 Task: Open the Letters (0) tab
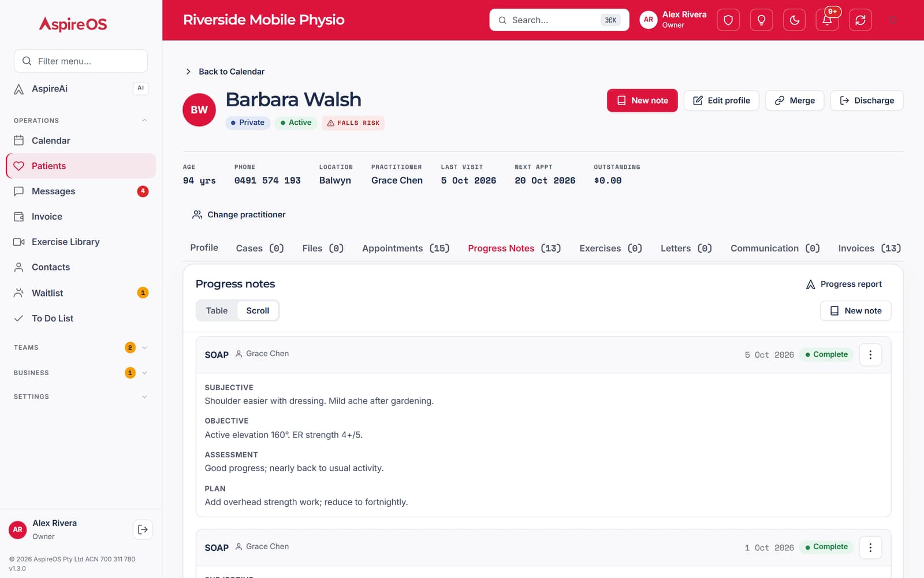point(686,249)
